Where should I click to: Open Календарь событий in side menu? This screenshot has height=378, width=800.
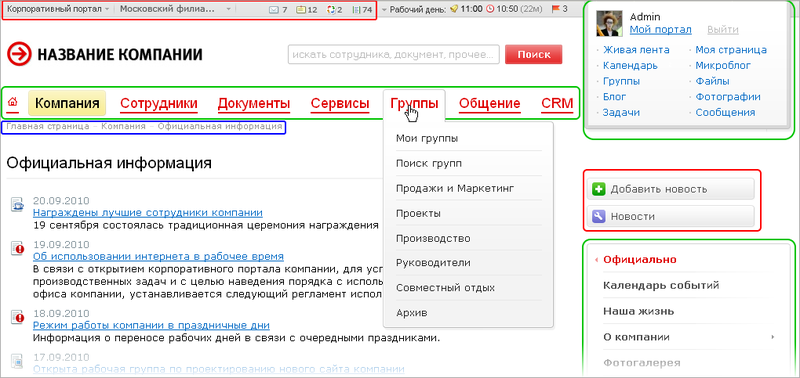click(661, 285)
